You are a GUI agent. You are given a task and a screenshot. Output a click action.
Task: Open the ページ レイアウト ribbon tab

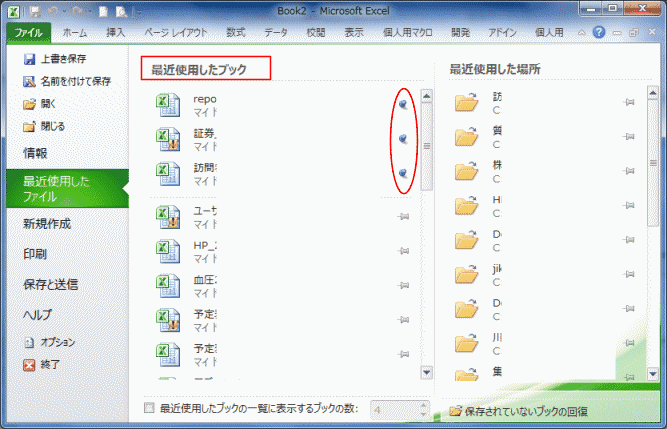click(x=176, y=33)
